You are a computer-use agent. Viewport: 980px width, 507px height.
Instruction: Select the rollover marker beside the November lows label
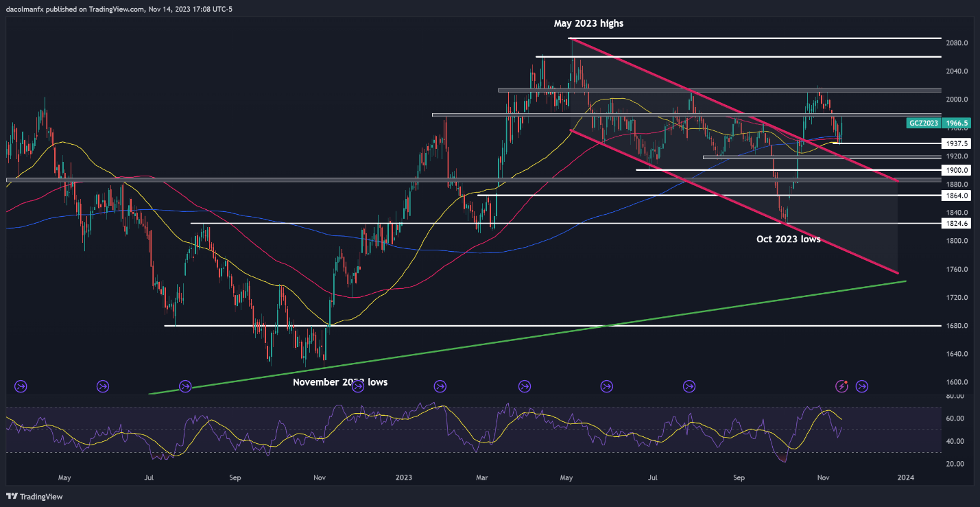click(357, 386)
